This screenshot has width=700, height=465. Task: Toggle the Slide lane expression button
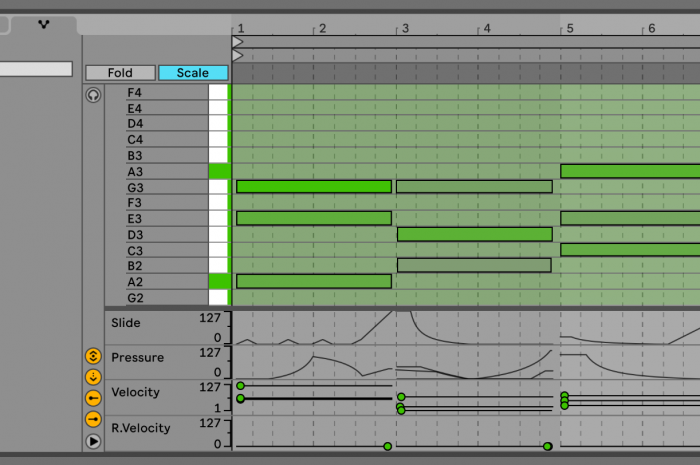93,356
